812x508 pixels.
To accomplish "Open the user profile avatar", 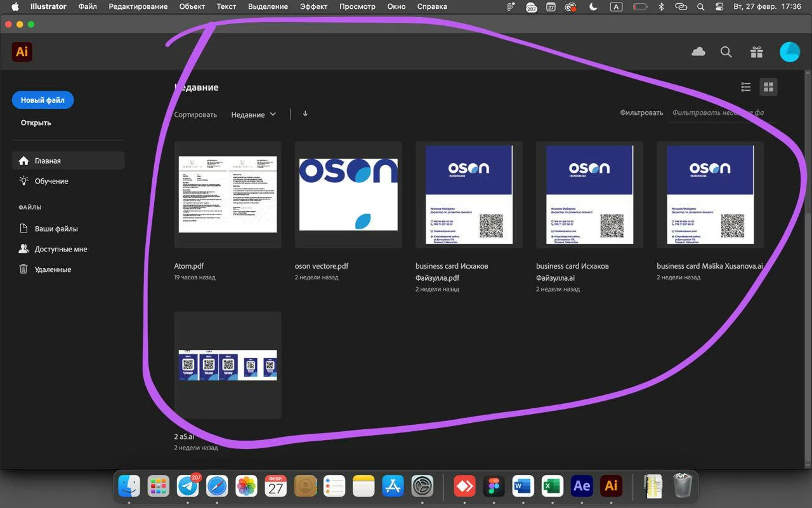I will pyautogui.click(x=790, y=52).
